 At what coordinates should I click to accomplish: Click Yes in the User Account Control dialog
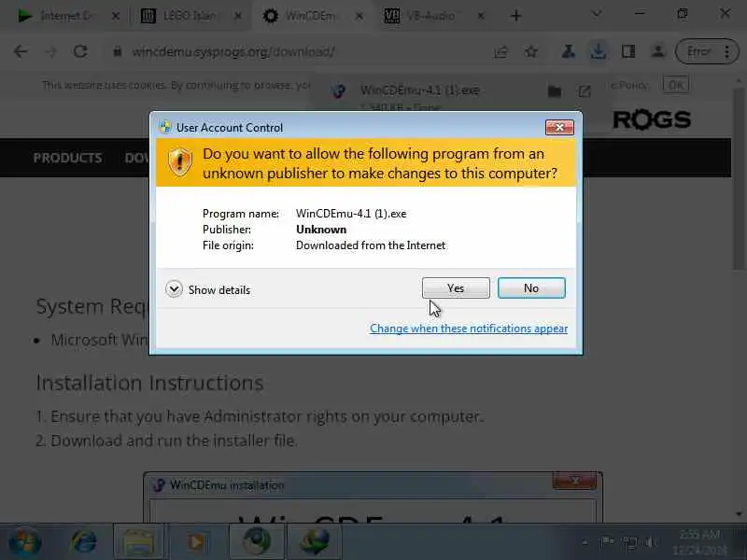pyautogui.click(x=456, y=288)
